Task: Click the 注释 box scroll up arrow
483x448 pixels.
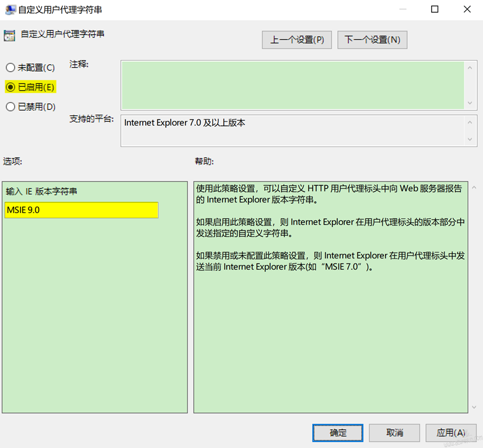Action: pos(470,68)
